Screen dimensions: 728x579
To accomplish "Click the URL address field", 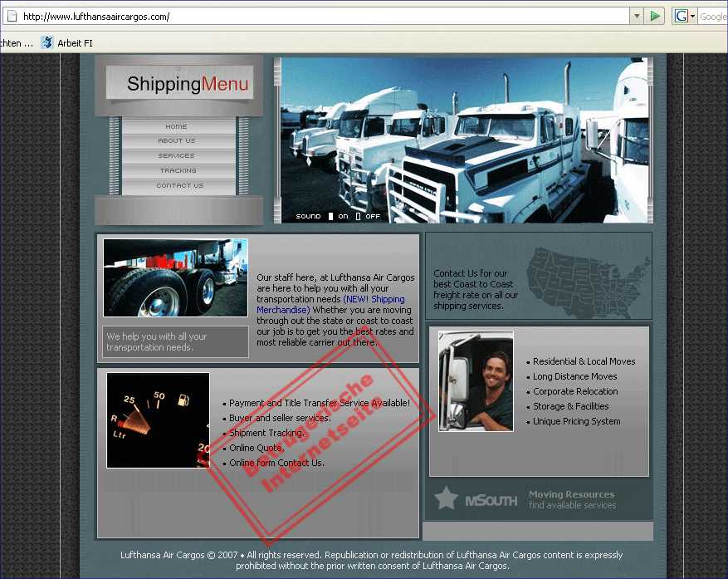I will coord(325,17).
